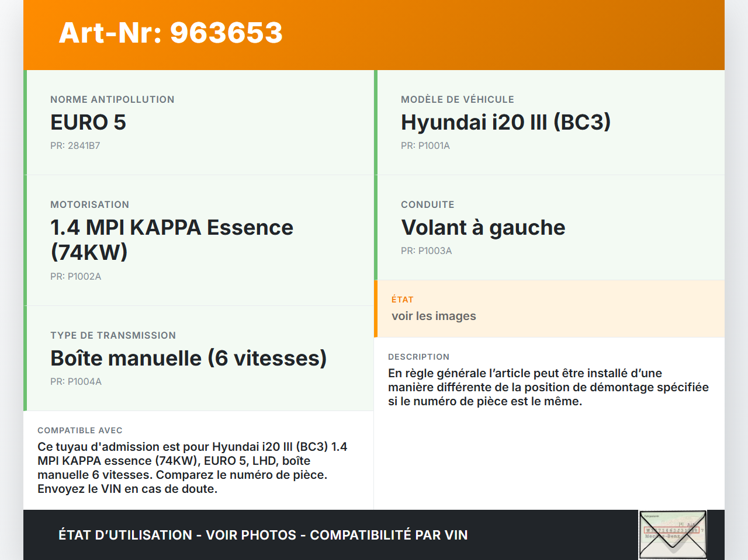
Task: Open the crossed-envelope vehicle document thumbnail
Action: 672,534
